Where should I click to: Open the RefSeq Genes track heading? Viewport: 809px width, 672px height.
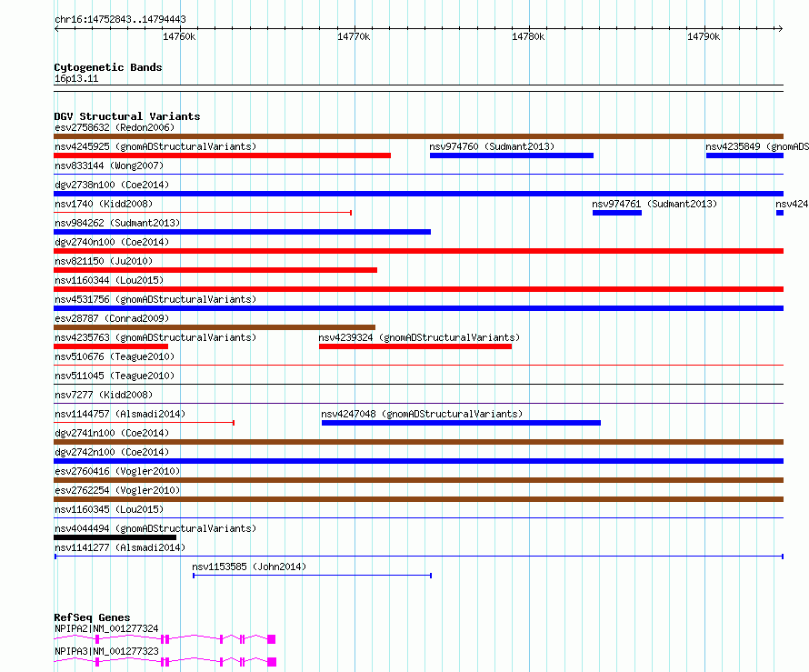[92, 617]
